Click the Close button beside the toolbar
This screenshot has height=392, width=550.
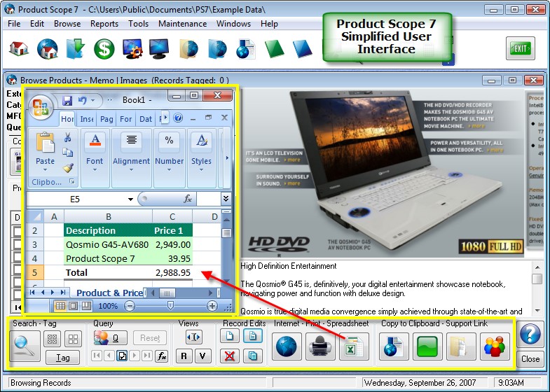click(x=530, y=358)
